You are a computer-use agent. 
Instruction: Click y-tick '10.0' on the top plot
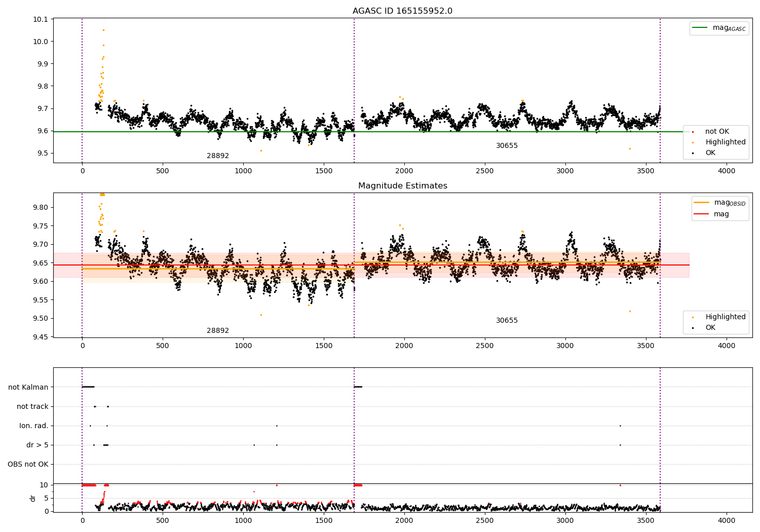coord(42,42)
